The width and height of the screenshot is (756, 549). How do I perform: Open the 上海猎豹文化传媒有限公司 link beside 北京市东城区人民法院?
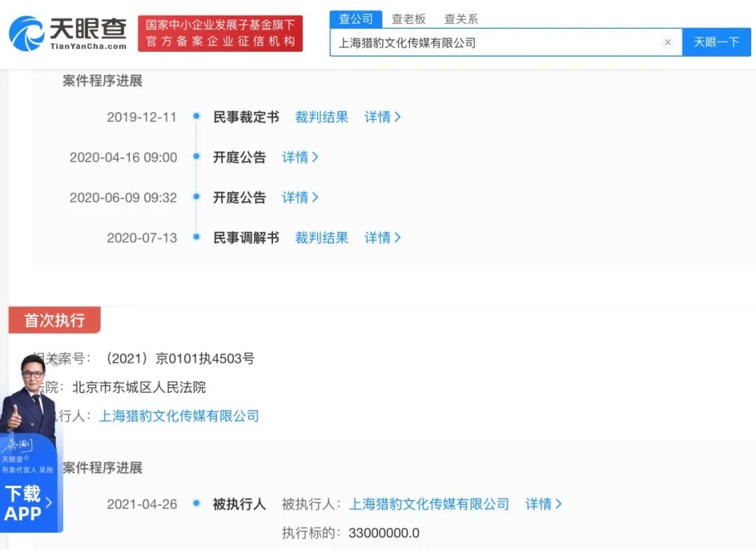[x=179, y=416]
